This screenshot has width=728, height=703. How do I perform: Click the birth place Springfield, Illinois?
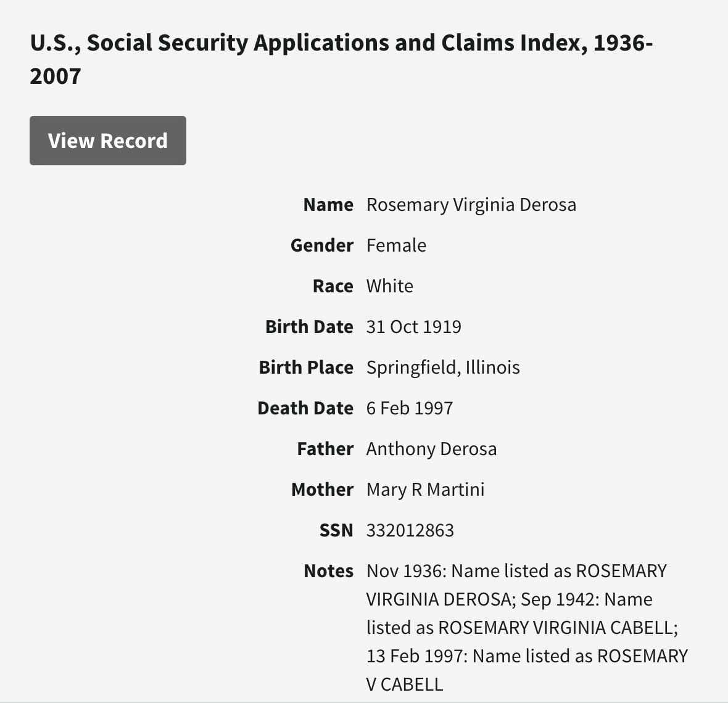click(x=442, y=368)
